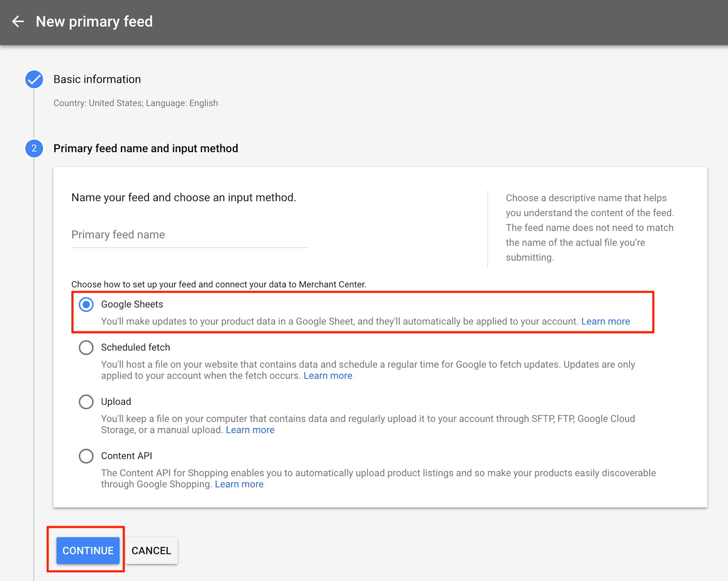Viewport: 728px width, 581px height.
Task: Enable the Content API radio button
Action: (86, 456)
